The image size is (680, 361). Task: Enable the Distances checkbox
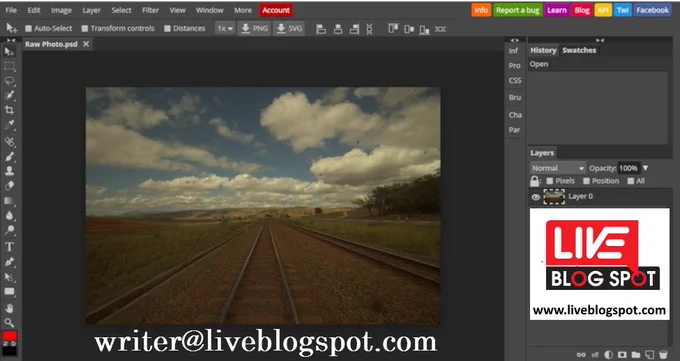(167, 29)
